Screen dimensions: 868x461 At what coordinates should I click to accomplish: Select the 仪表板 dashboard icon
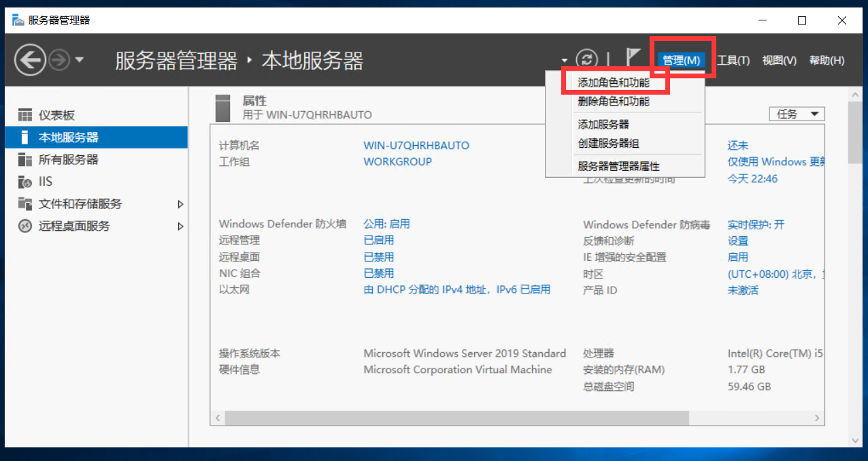coord(25,115)
